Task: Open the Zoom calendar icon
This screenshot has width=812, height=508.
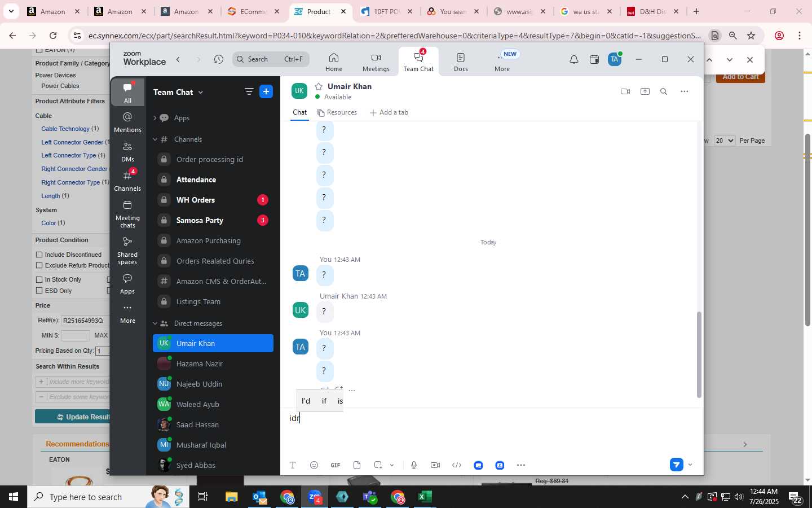Action: tap(594, 59)
